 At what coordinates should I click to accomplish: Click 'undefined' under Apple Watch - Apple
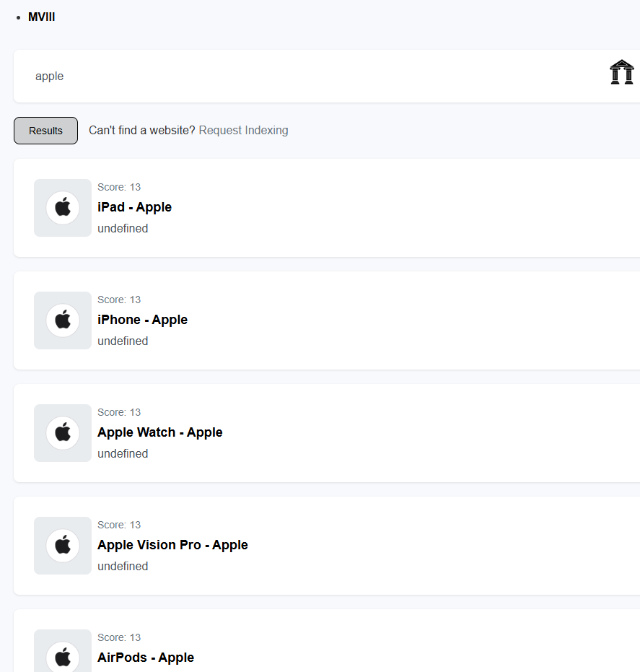coord(123,454)
